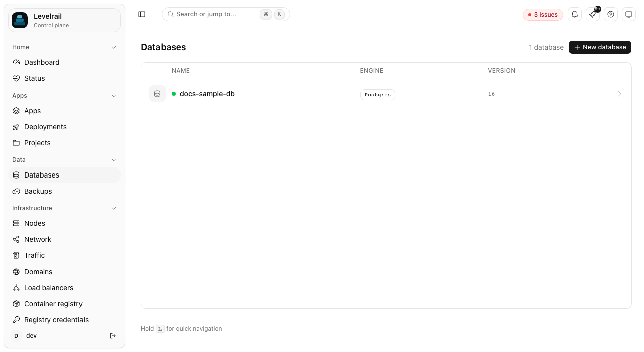The height and width of the screenshot is (352, 644).
Task: Click the Levelrail logo icon
Action: coord(20,20)
